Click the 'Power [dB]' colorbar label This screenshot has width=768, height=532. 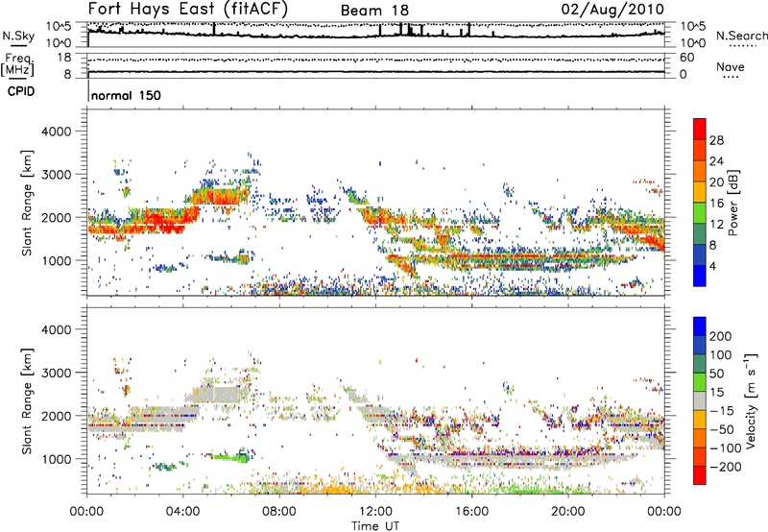tap(732, 203)
